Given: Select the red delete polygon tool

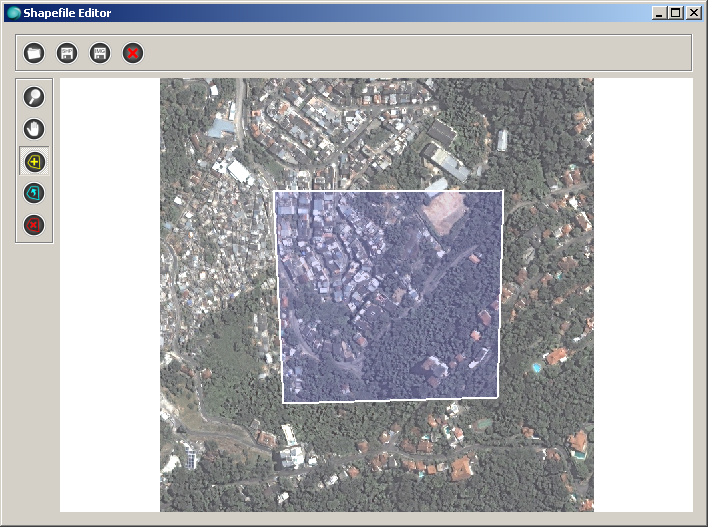Looking at the screenshot, I should pos(34,225).
